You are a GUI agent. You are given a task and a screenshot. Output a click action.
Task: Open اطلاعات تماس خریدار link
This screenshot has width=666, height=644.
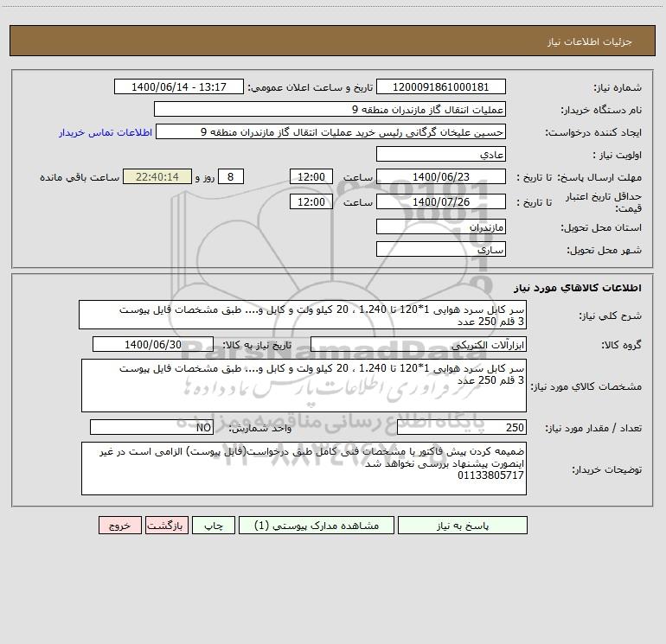(106, 132)
